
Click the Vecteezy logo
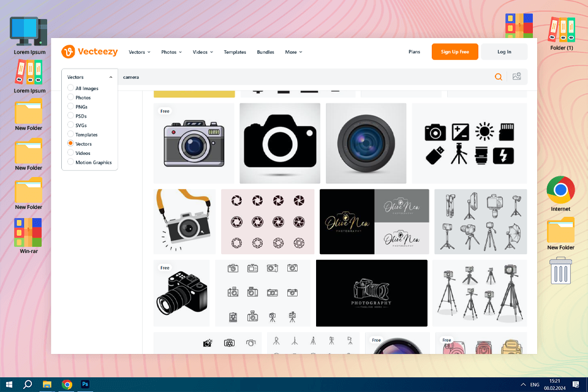pyautogui.click(x=89, y=52)
